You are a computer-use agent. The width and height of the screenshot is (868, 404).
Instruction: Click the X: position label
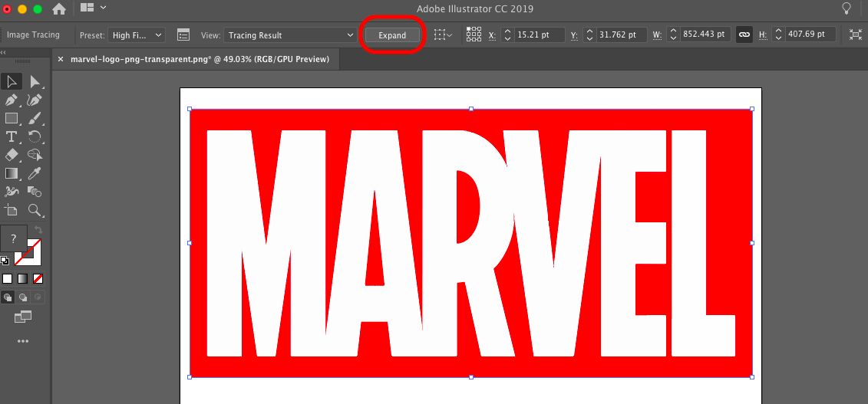click(x=492, y=35)
